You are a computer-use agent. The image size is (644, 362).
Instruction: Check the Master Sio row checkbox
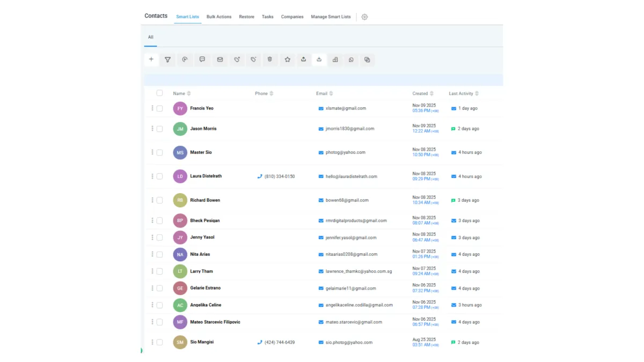159,152
